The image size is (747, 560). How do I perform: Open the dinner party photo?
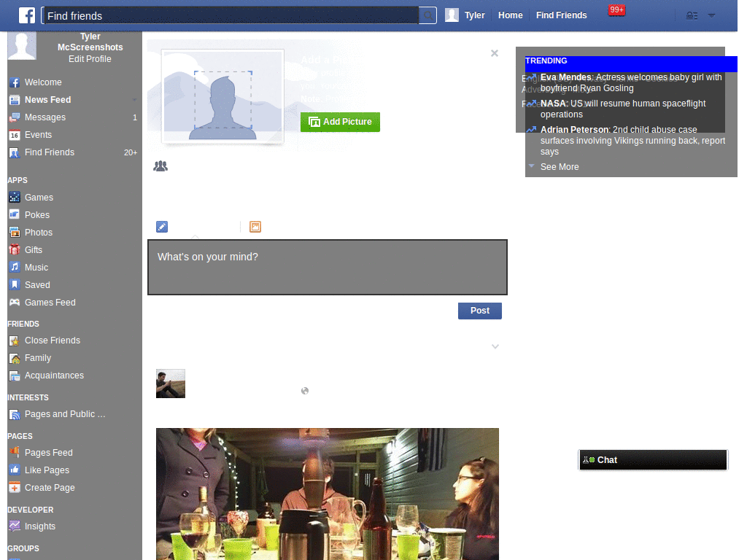click(x=328, y=494)
